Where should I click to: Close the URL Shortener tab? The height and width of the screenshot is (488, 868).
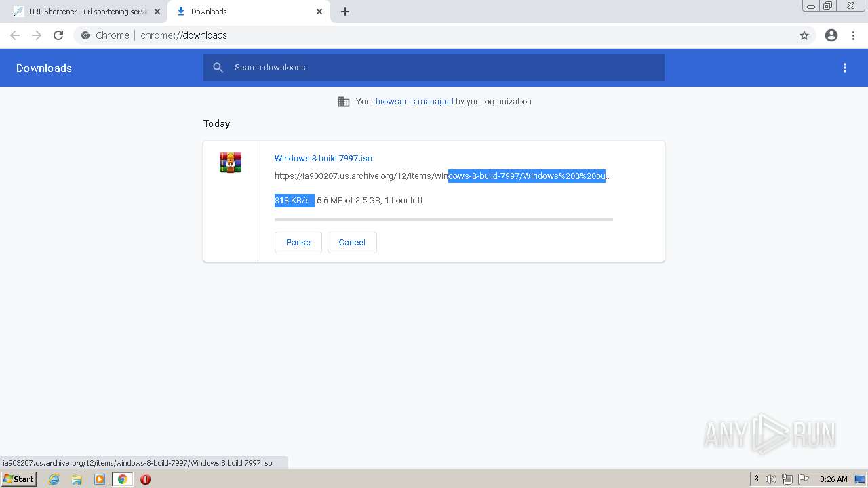coord(157,12)
